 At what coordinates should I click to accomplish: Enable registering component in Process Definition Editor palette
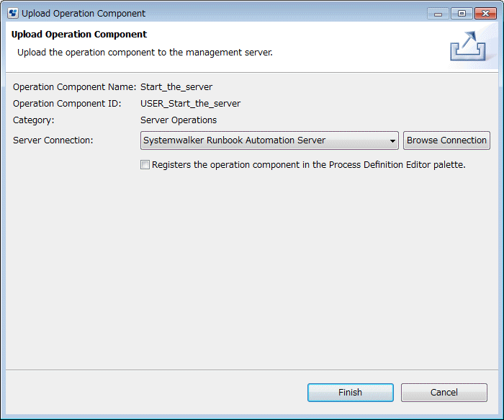point(145,165)
